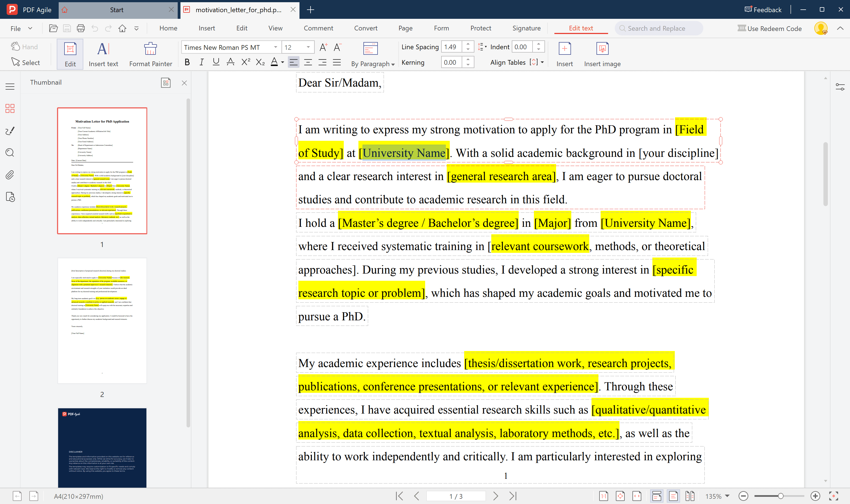Set zoom to actual size 1:1
Viewport: 850px width, 504px height.
tap(604, 496)
